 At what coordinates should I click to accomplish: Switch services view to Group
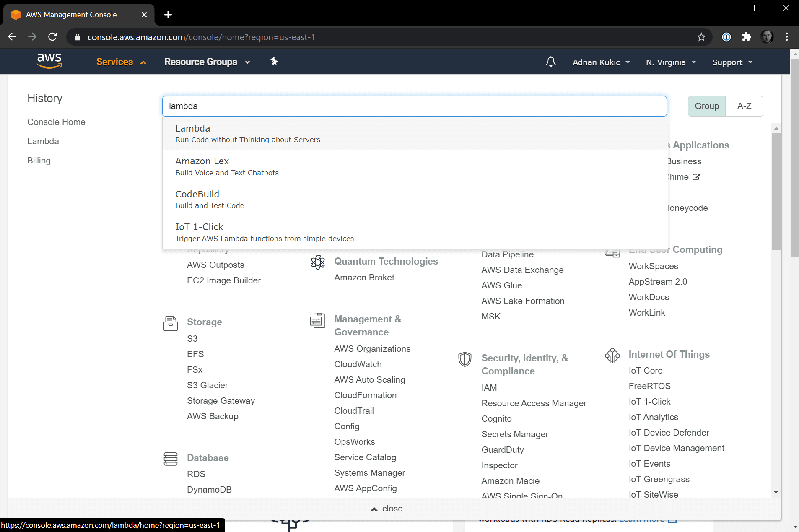[x=706, y=106]
